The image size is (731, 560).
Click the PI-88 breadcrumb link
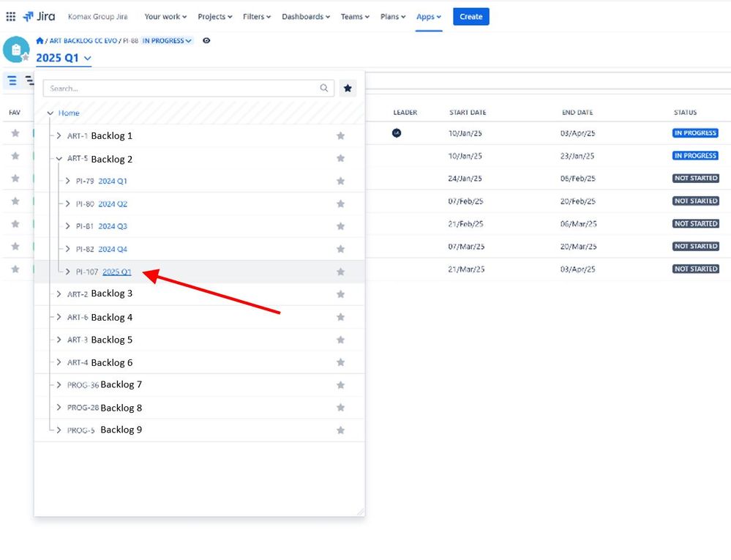point(130,40)
